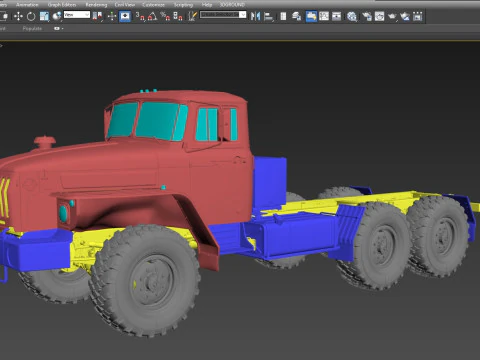This screenshot has width=480, height=360.
Task: Open the 3DGROUND menu
Action: (x=232, y=4)
